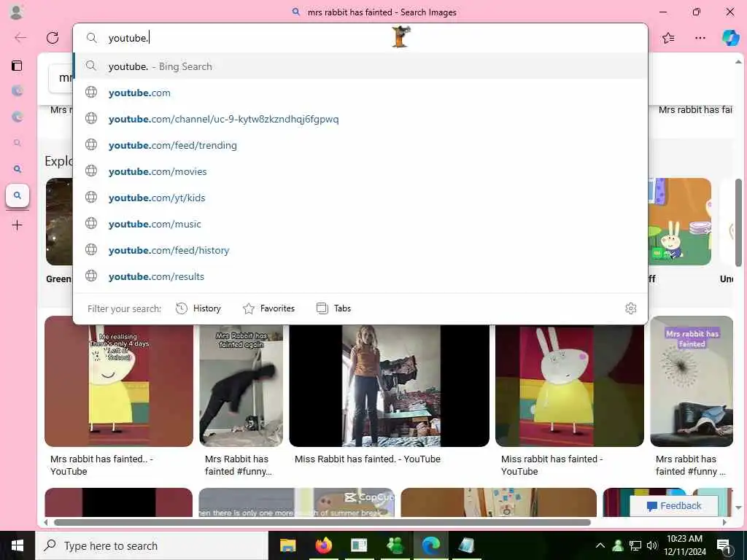
Task: Filter suggestions by Favorites
Action: point(268,308)
